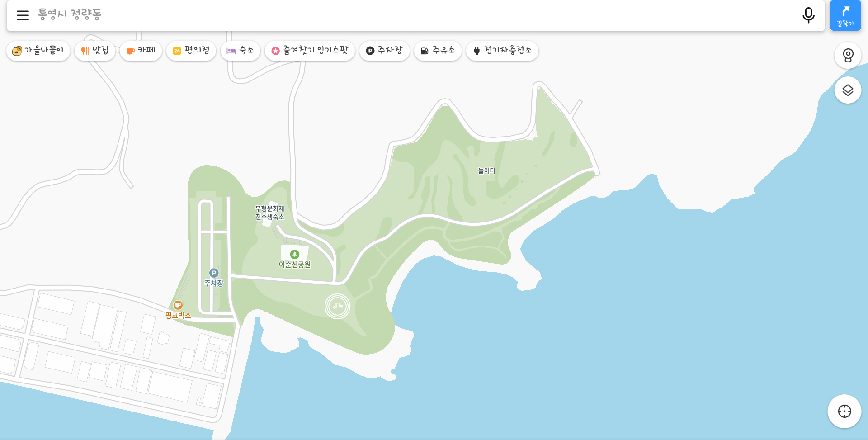868x440 pixels.
Task: Activate voice search microphone
Action: point(808,15)
